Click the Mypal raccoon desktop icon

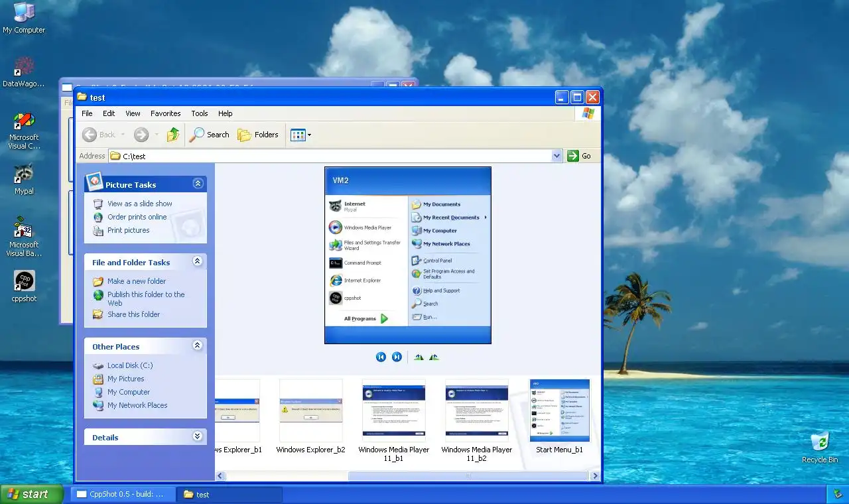24,179
